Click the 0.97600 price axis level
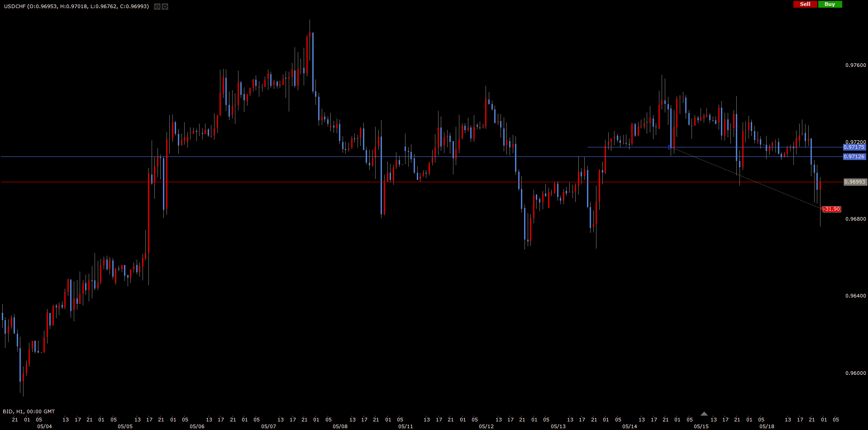Image resolution: width=868 pixels, height=430 pixels. (855, 65)
